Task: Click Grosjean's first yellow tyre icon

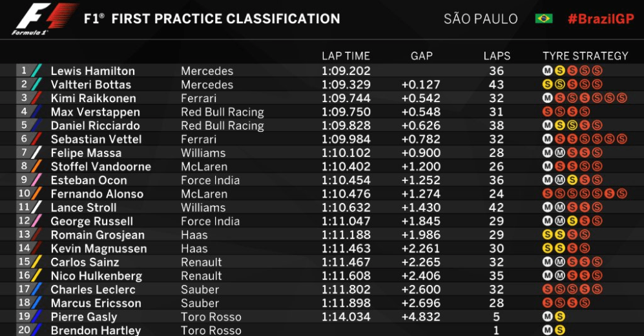Action: pyautogui.click(x=547, y=235)
